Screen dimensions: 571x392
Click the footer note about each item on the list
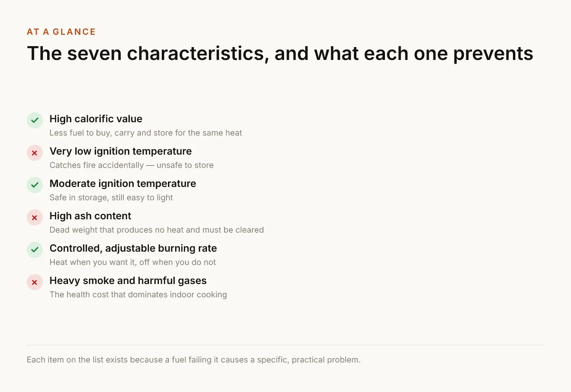tap(194, 360)
